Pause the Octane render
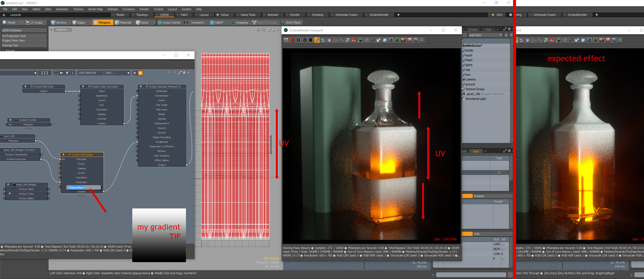Viewport: 644px width, 279px height. coord(298,40)
